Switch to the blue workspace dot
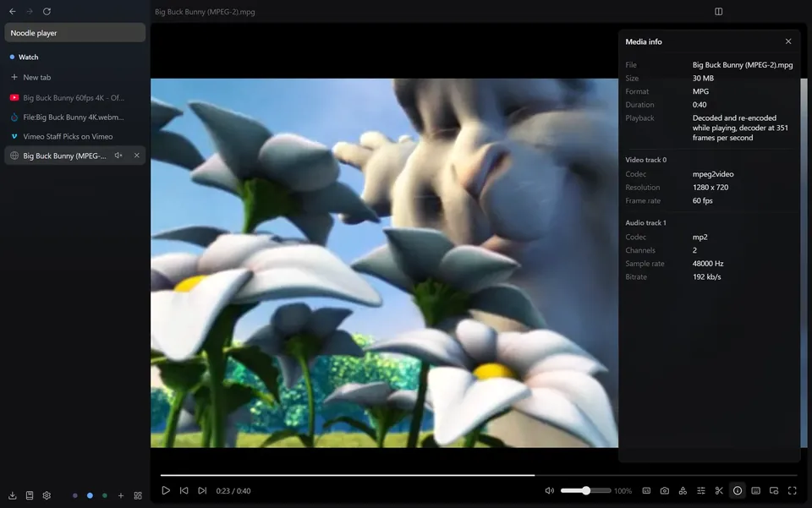The width and height of the screenshot is (812, 508). point(91,495)
